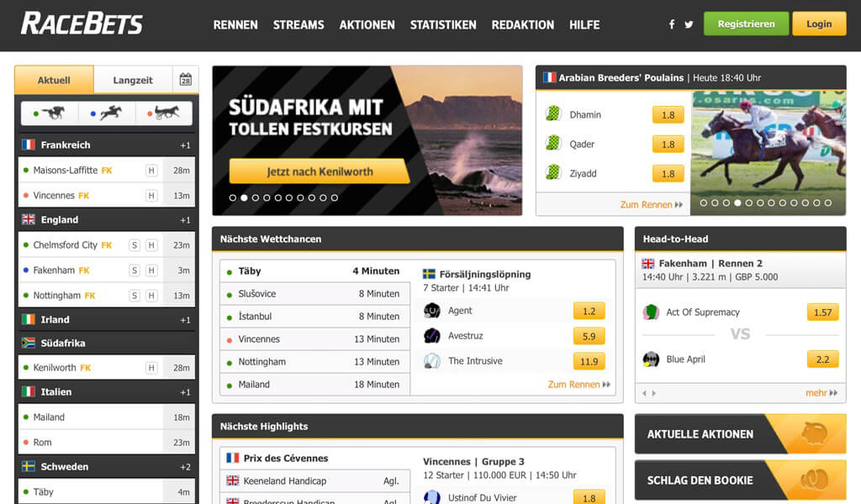861x504 pixels.
Task: Filter by trotting sulky icon
Action: coord(164,113)
